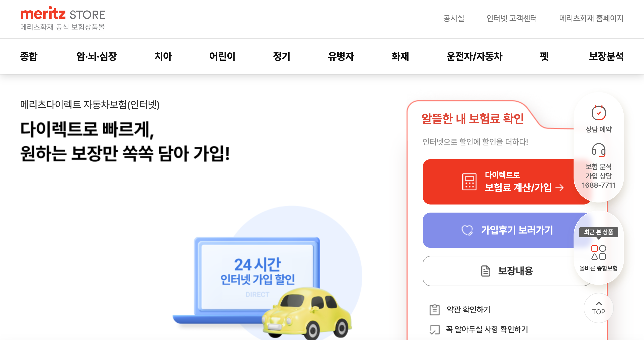Click the 상담 예약 clock icon
644x340 pixels.
pyautogui.click(x=598, y=113)
